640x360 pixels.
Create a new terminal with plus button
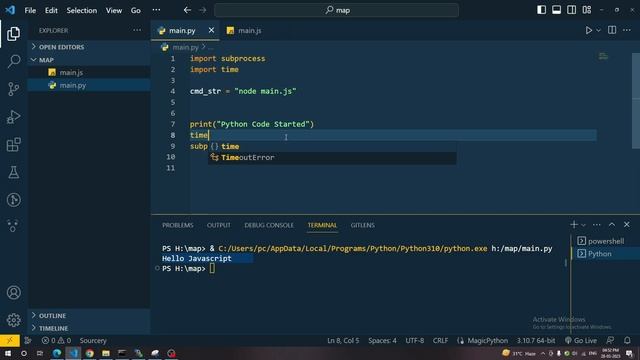pos(574,224)
